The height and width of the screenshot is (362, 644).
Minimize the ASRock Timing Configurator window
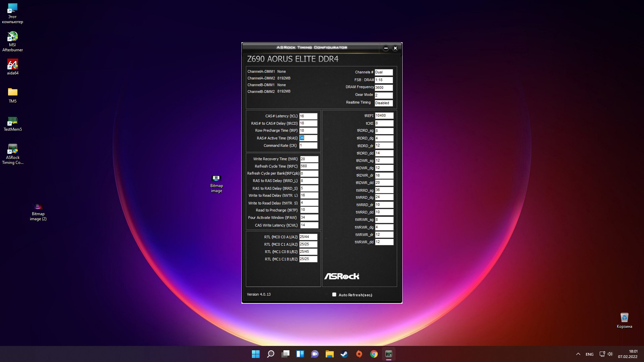(x=386, y=48)
